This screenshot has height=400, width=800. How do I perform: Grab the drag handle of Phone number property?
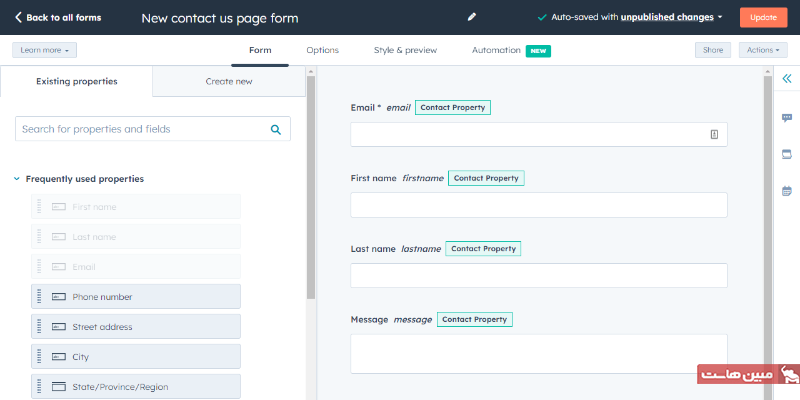tap(39, 296)
